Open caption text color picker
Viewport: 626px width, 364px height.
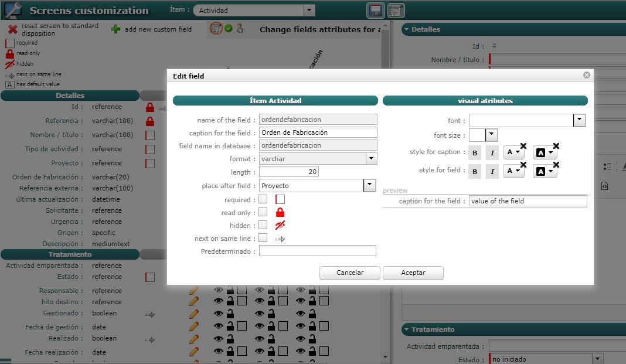[513, 153]
